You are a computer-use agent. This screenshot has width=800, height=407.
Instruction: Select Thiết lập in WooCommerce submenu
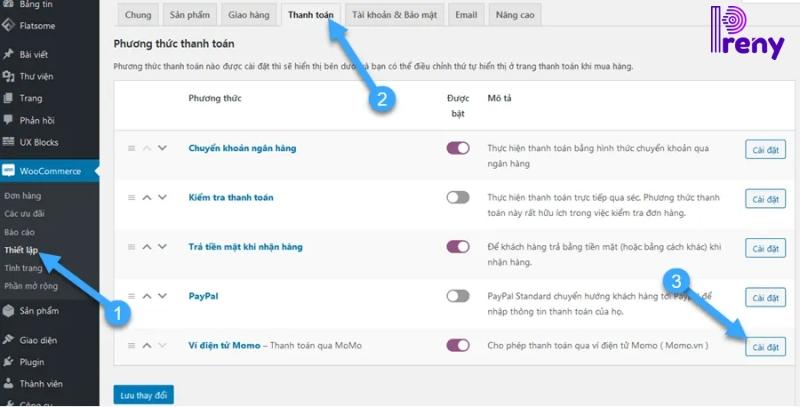point(21,250)
